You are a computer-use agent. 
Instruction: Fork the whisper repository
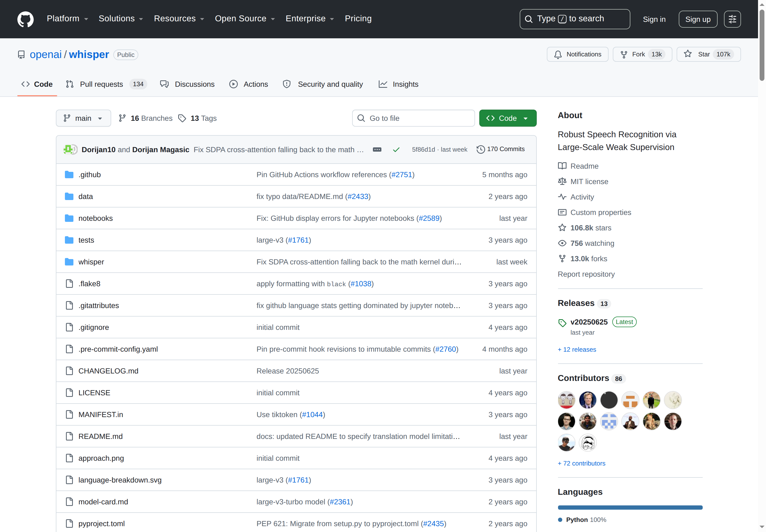642,54
